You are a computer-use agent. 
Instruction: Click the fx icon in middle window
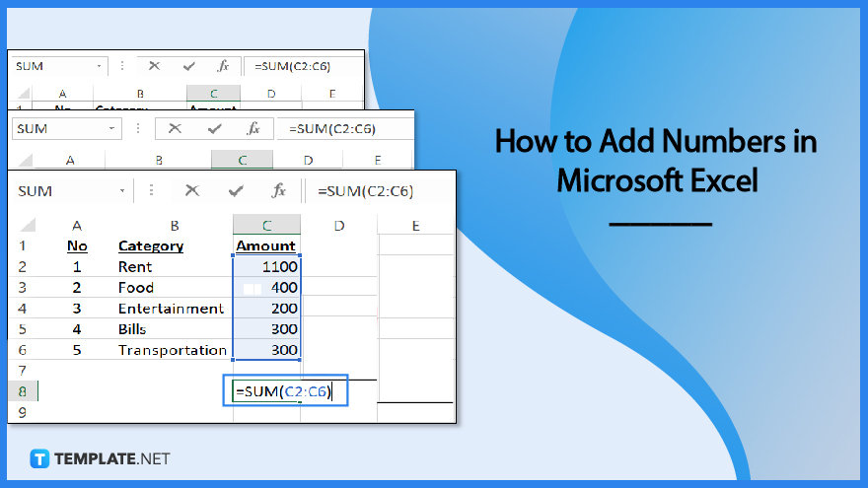pos(253,128)
